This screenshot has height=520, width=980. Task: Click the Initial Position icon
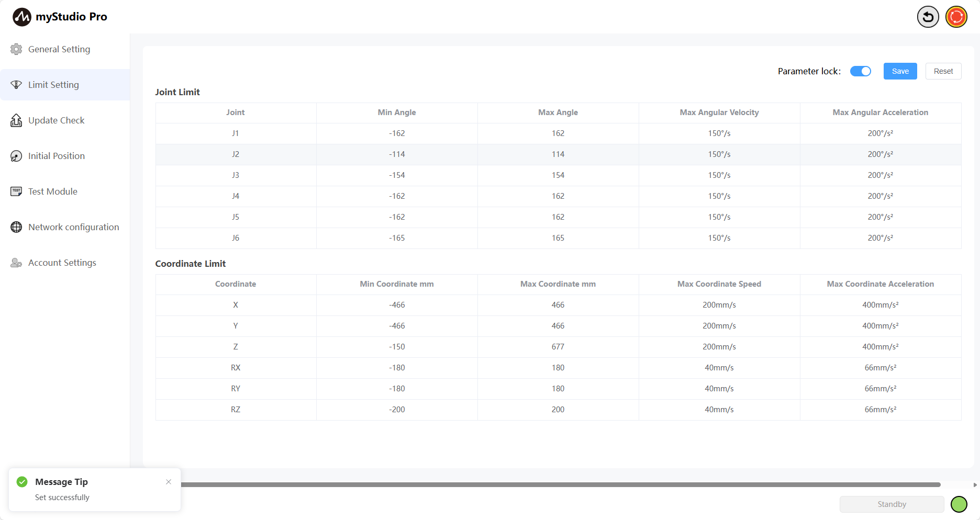[16, 156]
